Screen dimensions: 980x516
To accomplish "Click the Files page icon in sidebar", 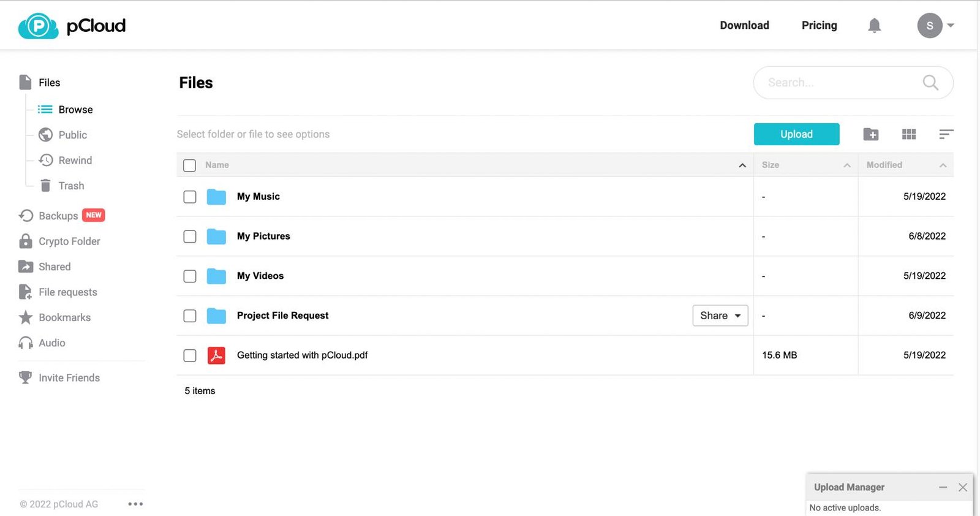I will tap(25, 82).
